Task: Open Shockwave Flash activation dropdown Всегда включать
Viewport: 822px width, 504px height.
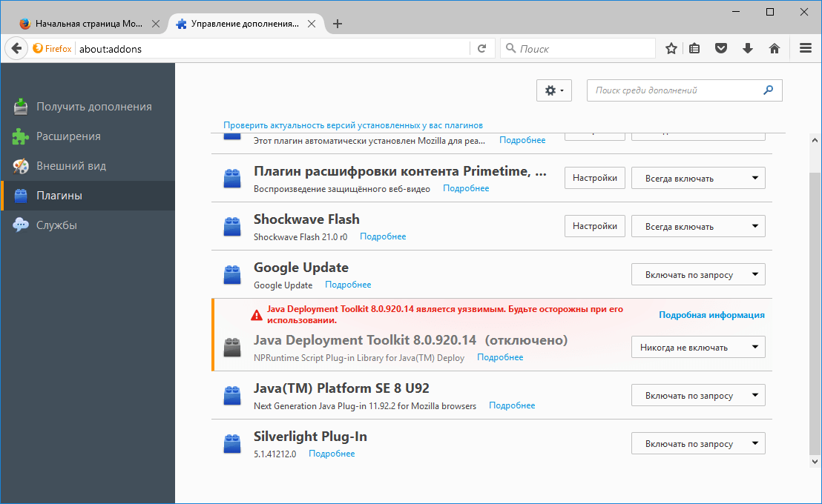Action: (x=697, y=225)
